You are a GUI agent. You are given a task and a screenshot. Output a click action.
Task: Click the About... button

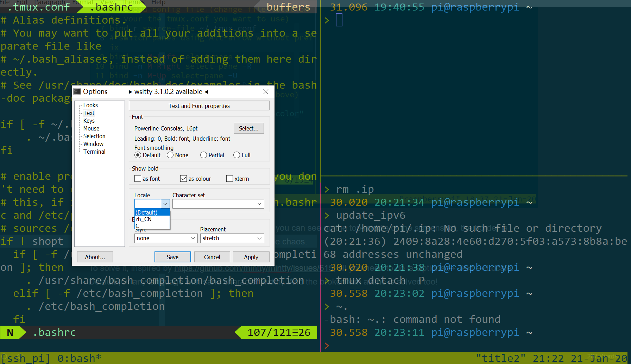pos(95,257)
